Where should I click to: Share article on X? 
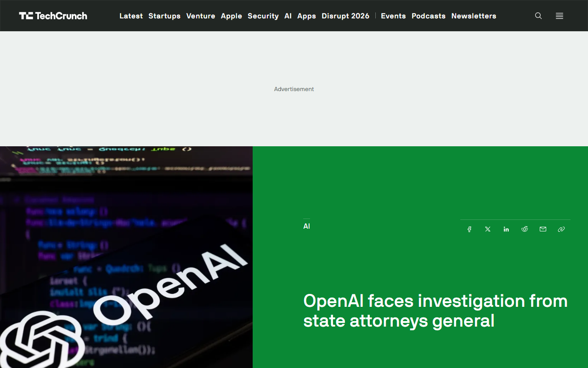pyautogui.click(x=488, y=229)
